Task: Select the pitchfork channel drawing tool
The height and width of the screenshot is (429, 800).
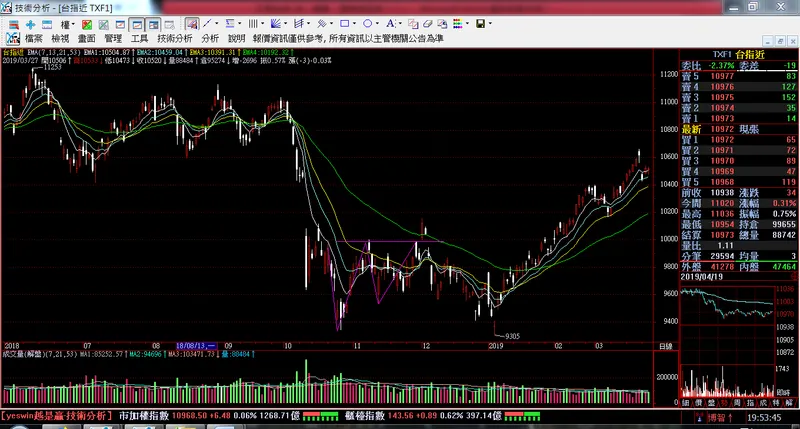Action: pos(299,23)
